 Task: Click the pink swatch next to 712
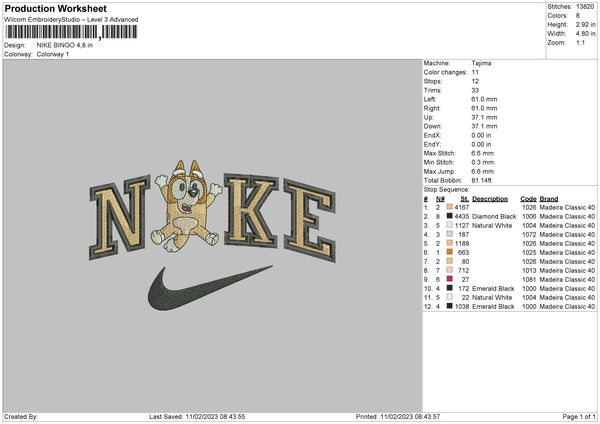(450, 270)
